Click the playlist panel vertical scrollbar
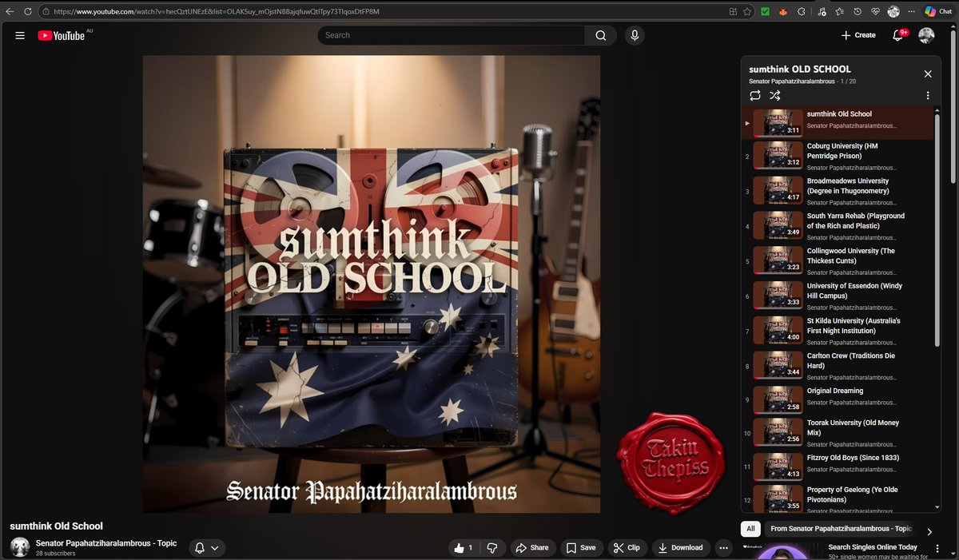This screenshot has width=959, height=560. click(937, 232)
